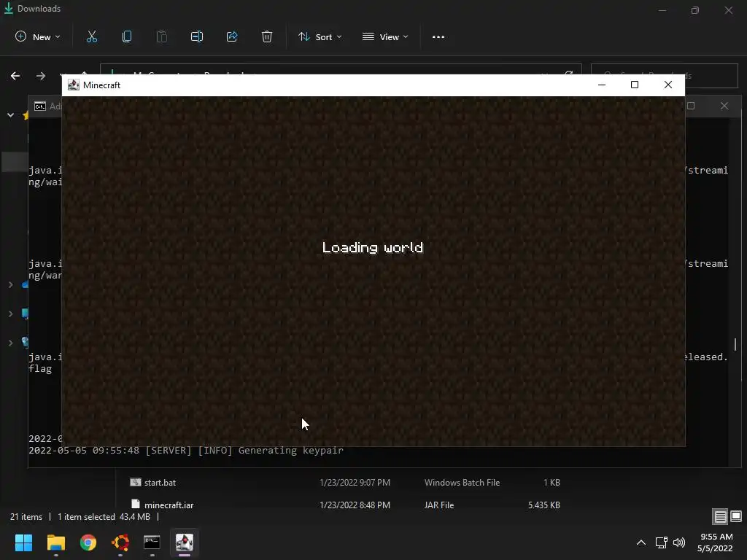Viewport: 747px width, 560px height.
Task: Click the Command Prompt scrollbar thumb
Action: pos(735,344)
